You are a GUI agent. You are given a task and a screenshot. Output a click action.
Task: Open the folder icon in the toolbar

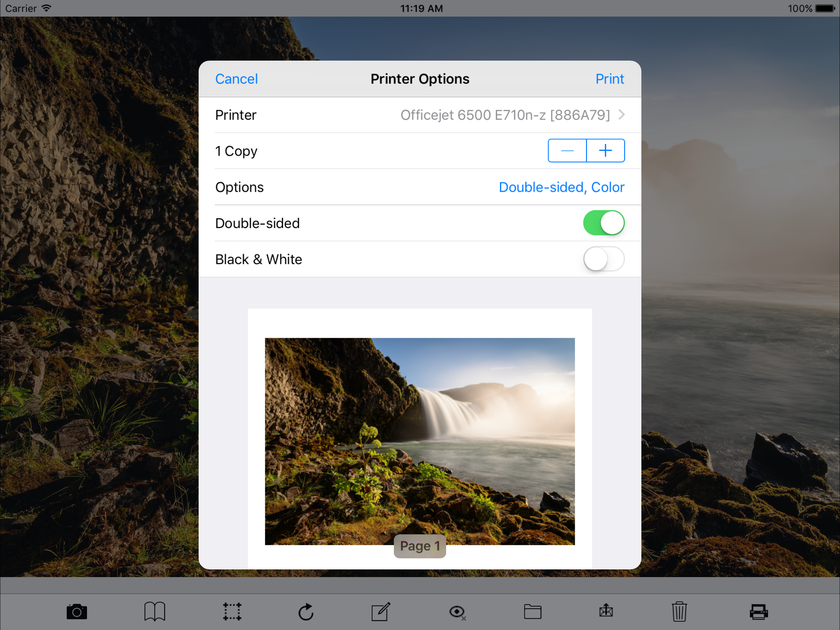coord(533,611)
